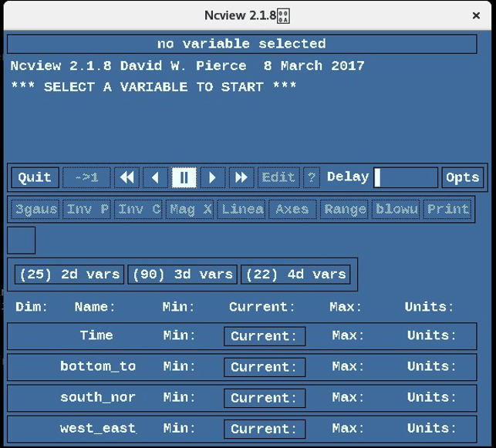This screenshot has height=448, width=496.
Task: Click the south_nor dimension name
Action: [x=98, y=397]
